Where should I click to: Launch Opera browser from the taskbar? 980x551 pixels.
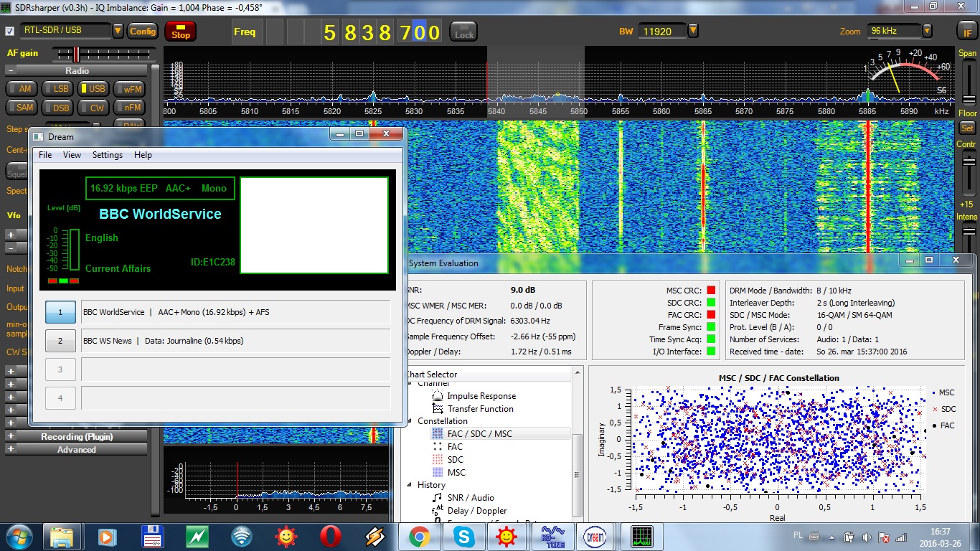[x=330, y=536]
